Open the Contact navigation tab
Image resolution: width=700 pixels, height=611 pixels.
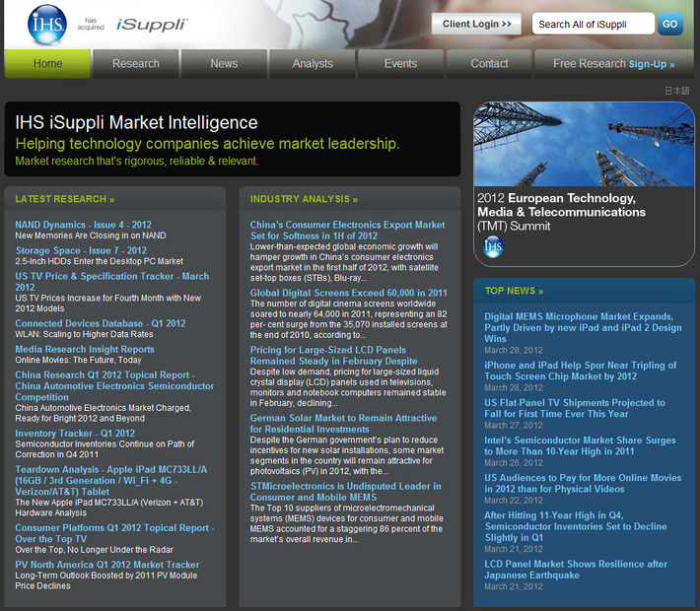[489, 64]
